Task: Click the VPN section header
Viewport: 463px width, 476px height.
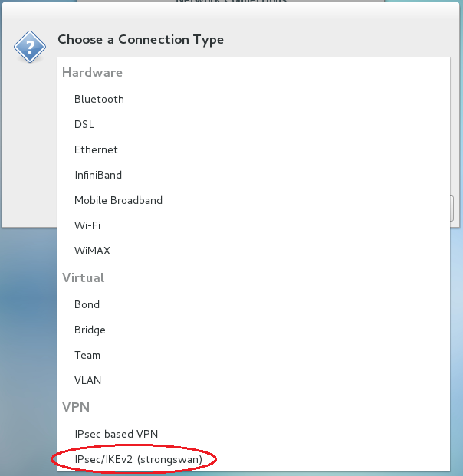Action: (76, 407)
